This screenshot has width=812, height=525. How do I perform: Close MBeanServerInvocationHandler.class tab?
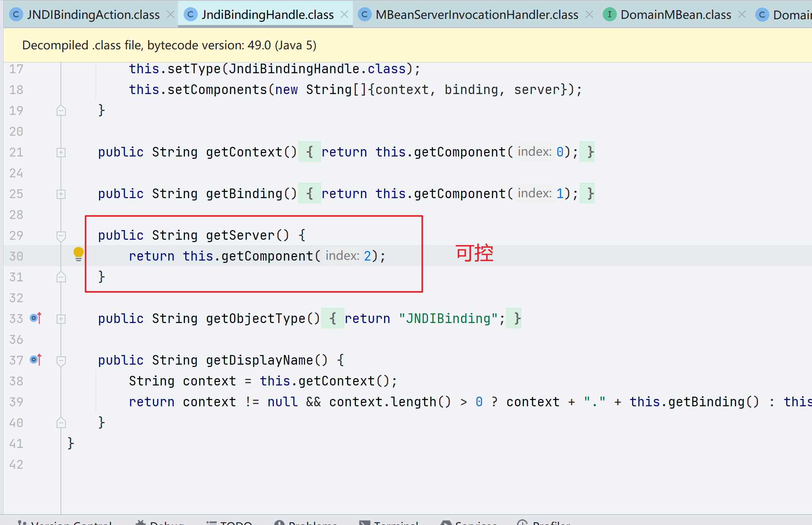(589, 15)
